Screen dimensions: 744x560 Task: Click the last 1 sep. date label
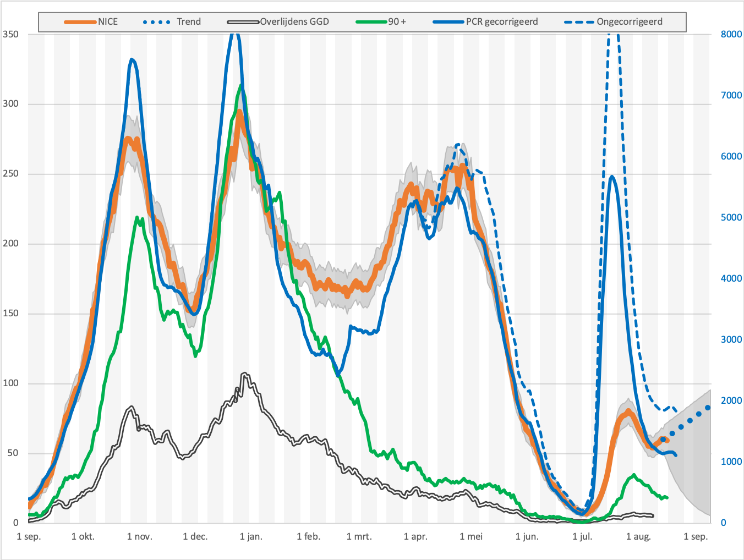[x=696, y=537]
